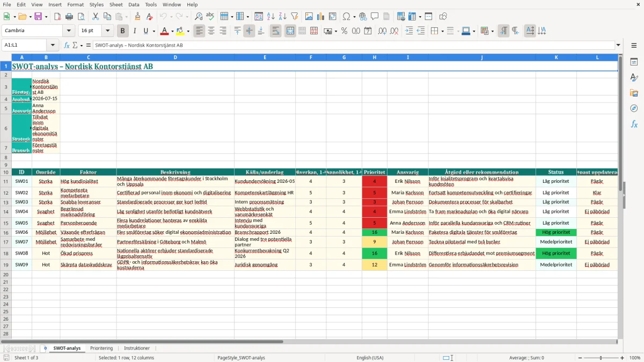Switch to the Instruktioner sheet tab

tap(137, 348)
